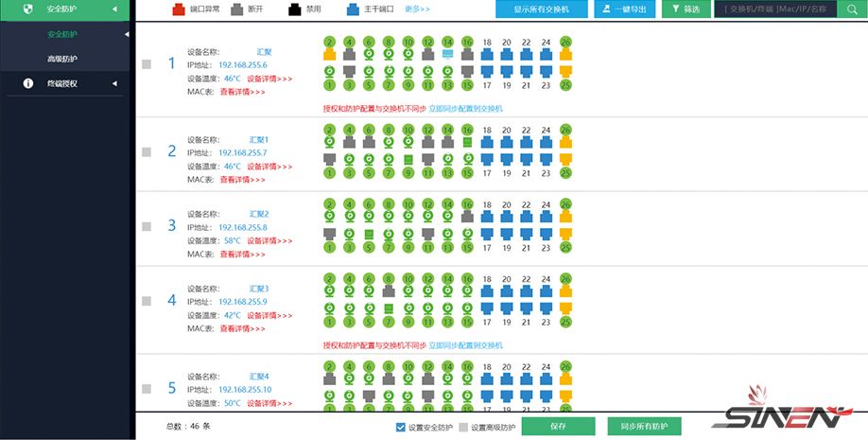
Task: Click 立即同步配置到交换机 under switch 4
Action: [465, 345]
